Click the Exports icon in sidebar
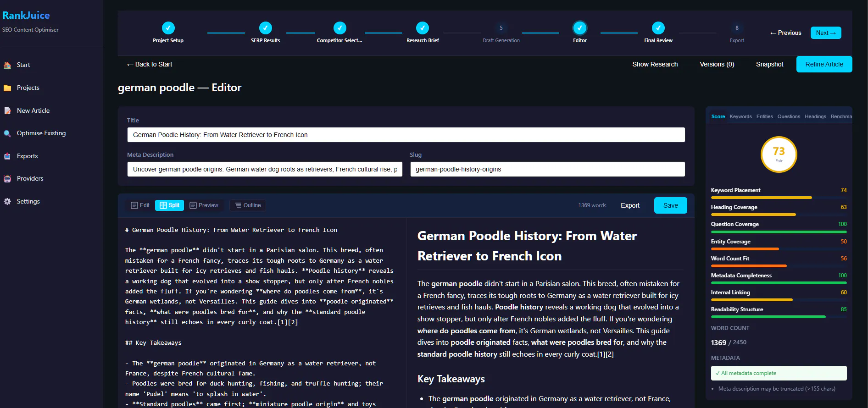This screenshot has height=408, width=868. (x=7, y=156)
